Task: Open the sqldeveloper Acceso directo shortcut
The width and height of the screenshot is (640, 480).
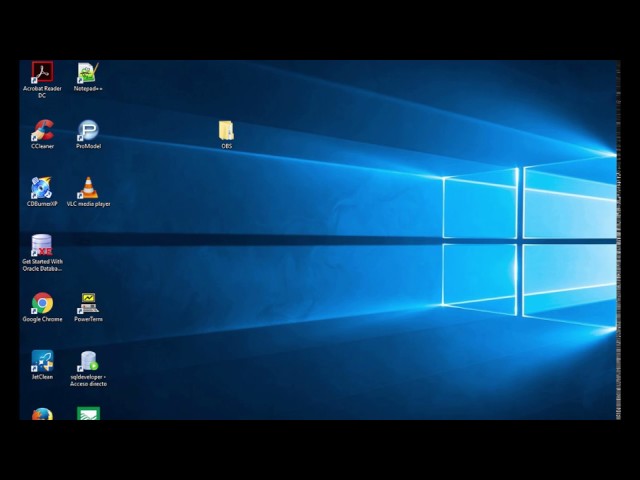Action: click(88, 361)
